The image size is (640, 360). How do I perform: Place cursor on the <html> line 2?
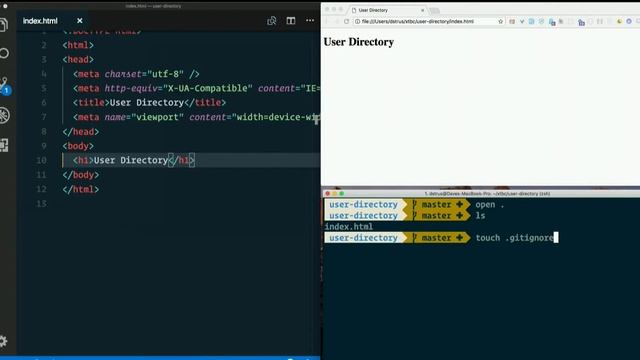coord(78,45)
